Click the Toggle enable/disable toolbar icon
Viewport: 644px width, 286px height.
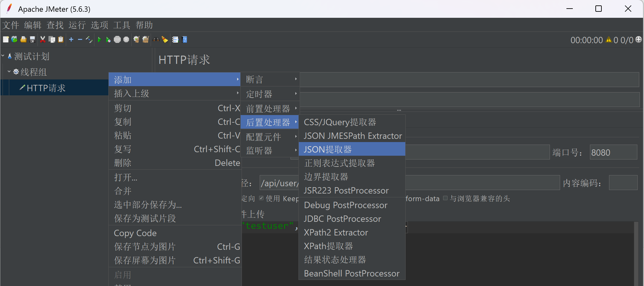click(x=89, y=39)
